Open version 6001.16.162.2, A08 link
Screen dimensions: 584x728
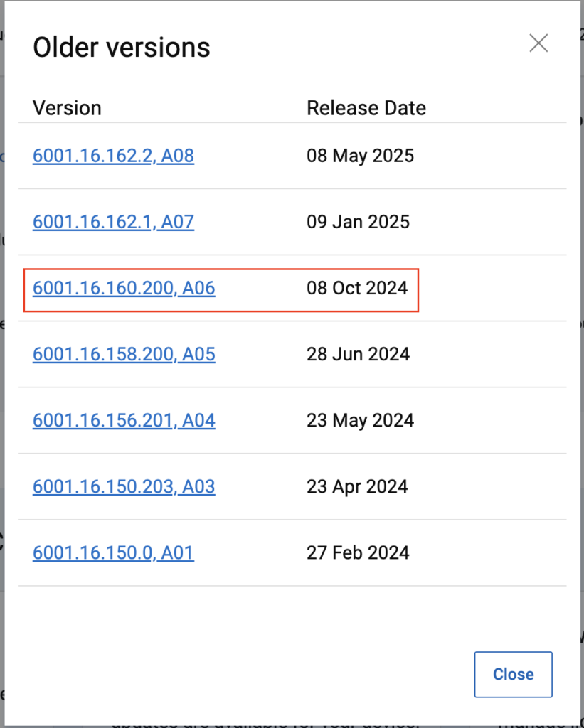[x=113, y=156]
